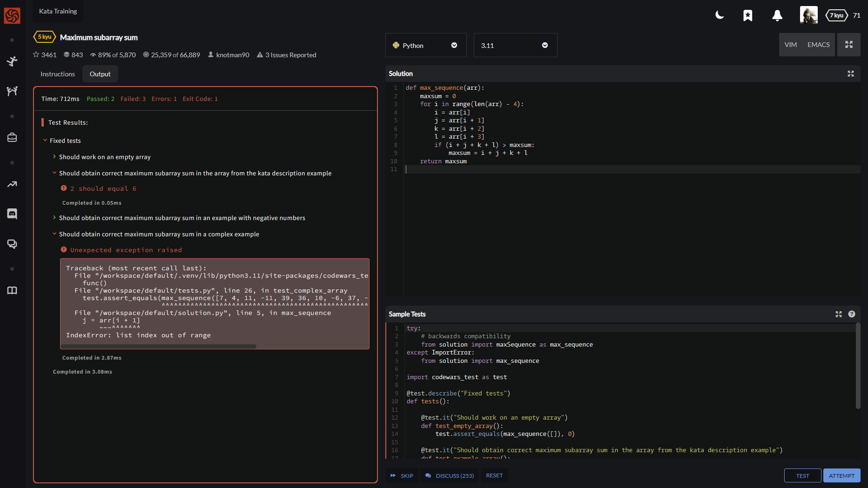The image size is (868, 488).
Task: Toggle dark mode with moon icon
Action: (720, 15)
